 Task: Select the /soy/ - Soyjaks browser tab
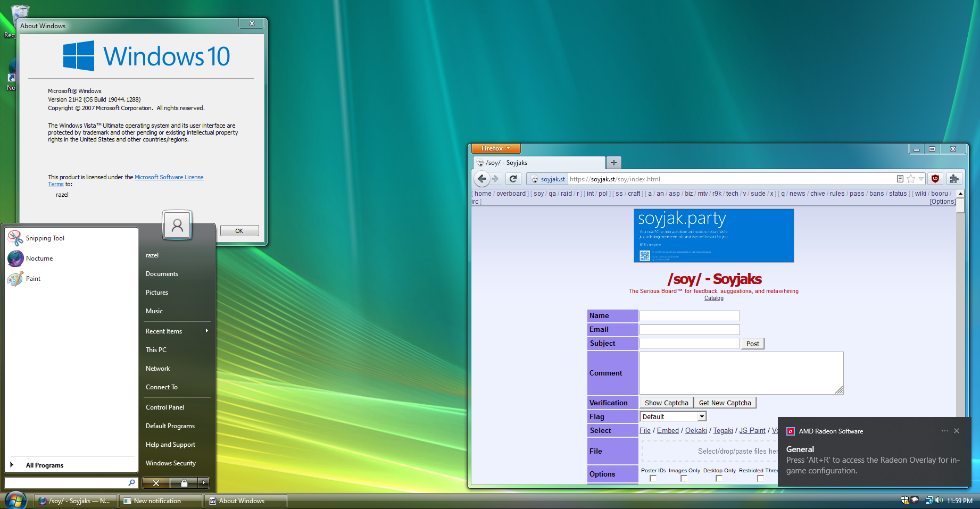pyautogui.click(x=538, y=163)
